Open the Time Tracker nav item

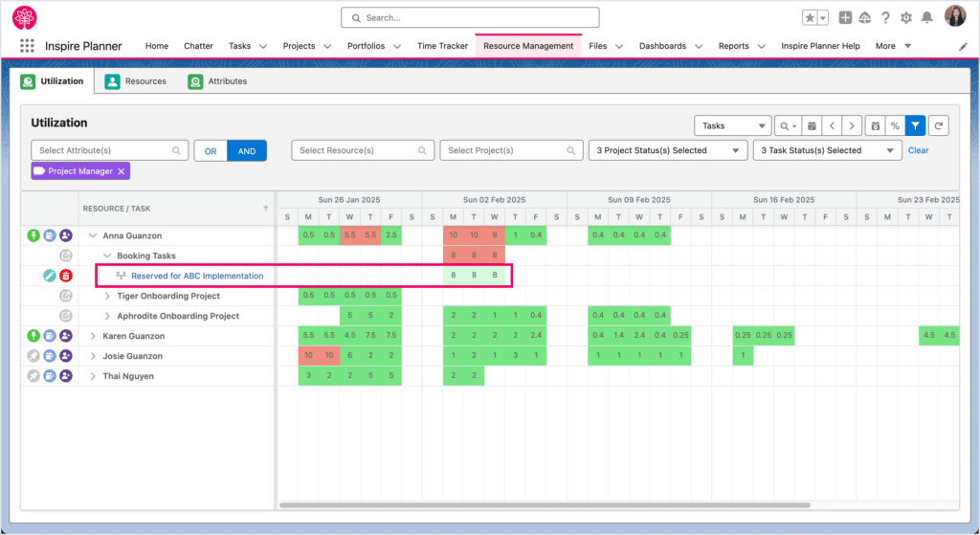tap(442, 46)
